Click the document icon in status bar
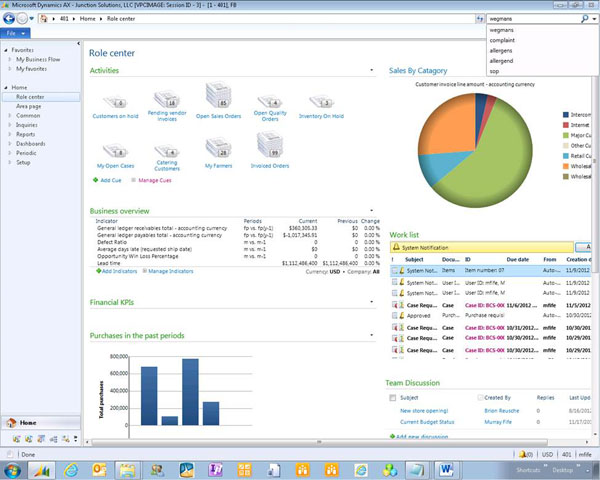This screenshot has width=600, height=480. pos(10,454)
